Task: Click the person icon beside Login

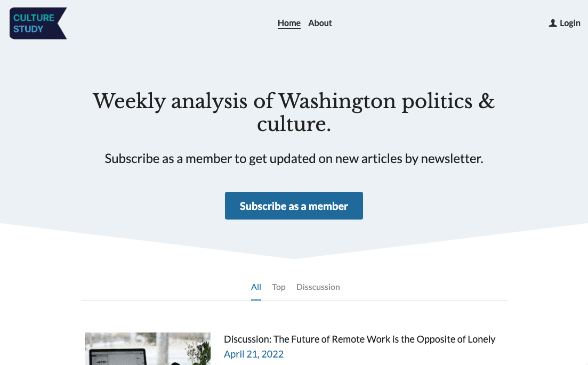Action: coord(553,23)
